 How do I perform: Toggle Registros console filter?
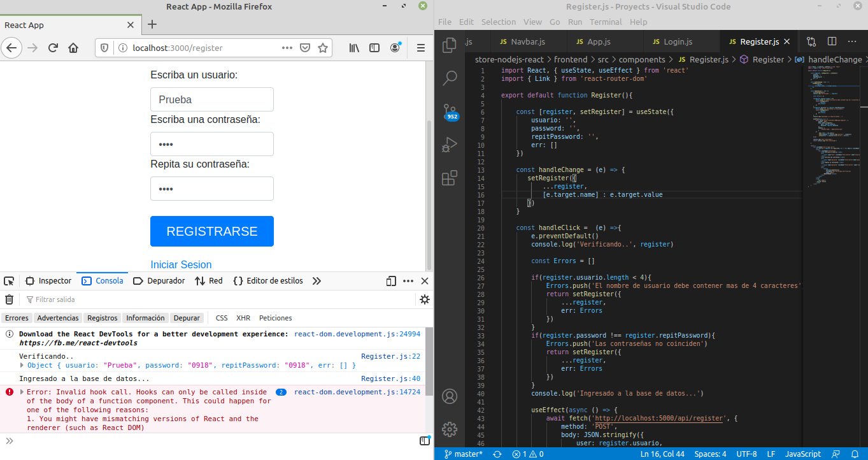[103, 318]
